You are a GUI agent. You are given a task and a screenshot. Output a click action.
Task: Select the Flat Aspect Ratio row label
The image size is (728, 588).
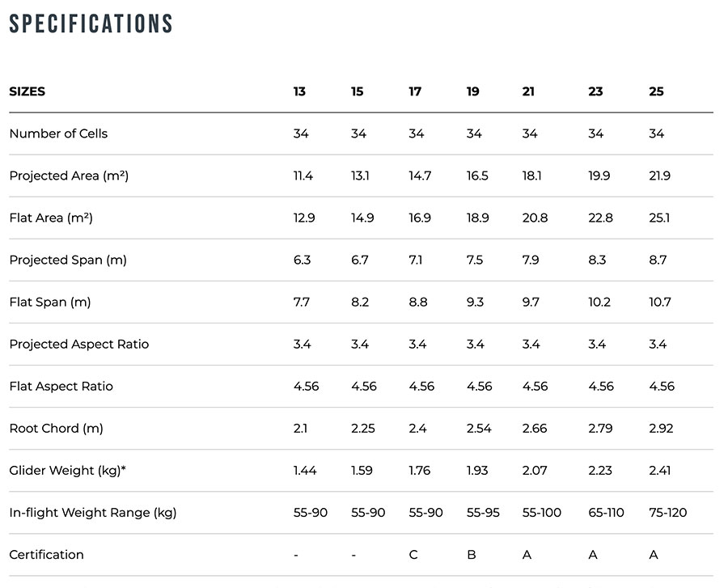[x=61, y=386]
